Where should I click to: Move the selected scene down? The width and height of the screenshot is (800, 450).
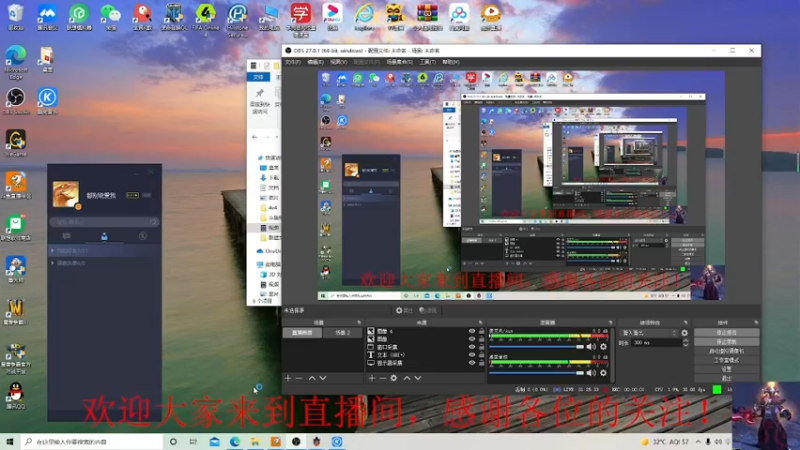[322, 378]
